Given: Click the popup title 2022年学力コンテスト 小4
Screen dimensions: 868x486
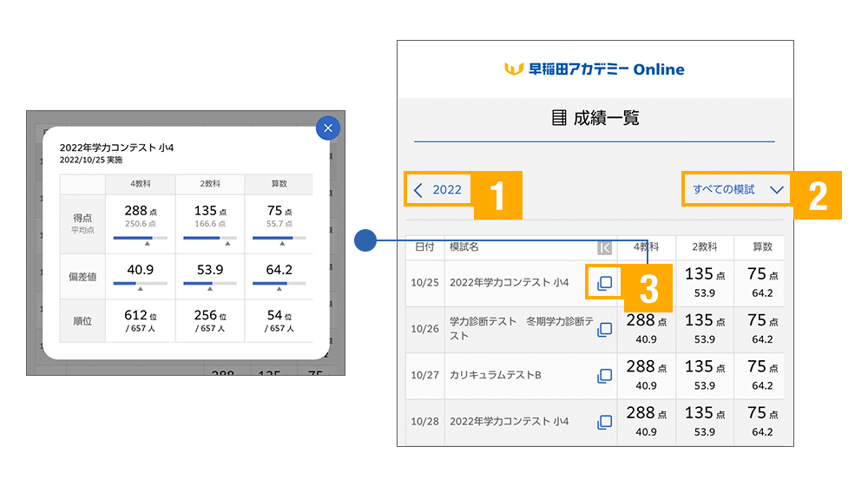Looking at the screenshot, I should pos(117,148).
